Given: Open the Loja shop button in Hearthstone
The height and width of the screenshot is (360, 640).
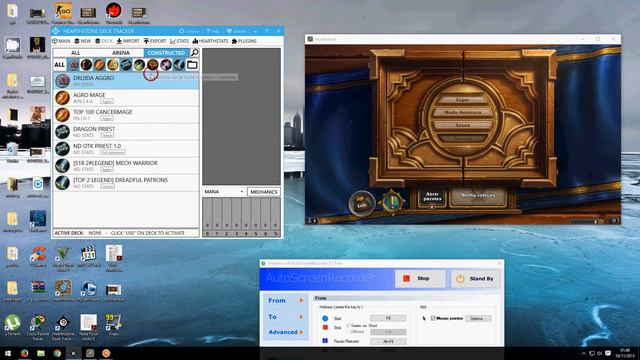Looking at the screenshot, I should [x=362, y=202].
